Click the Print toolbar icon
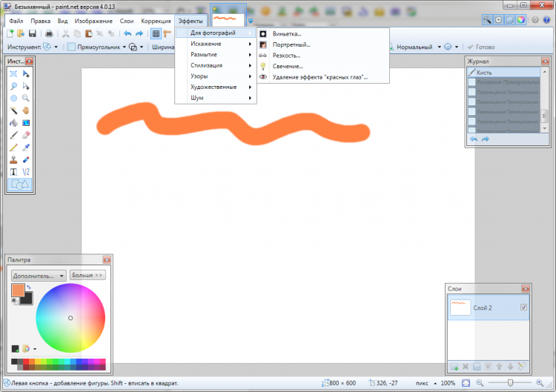 (49, 33)
